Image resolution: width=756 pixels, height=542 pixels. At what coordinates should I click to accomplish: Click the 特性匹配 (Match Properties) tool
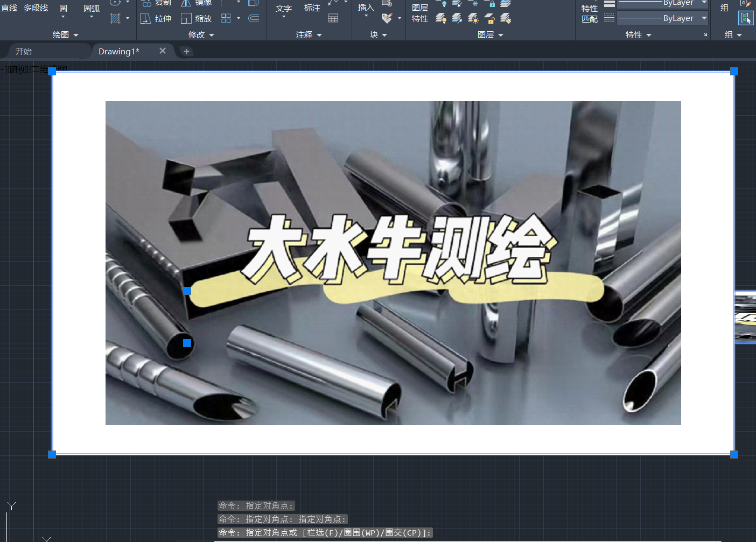click(x=590, y=13)
